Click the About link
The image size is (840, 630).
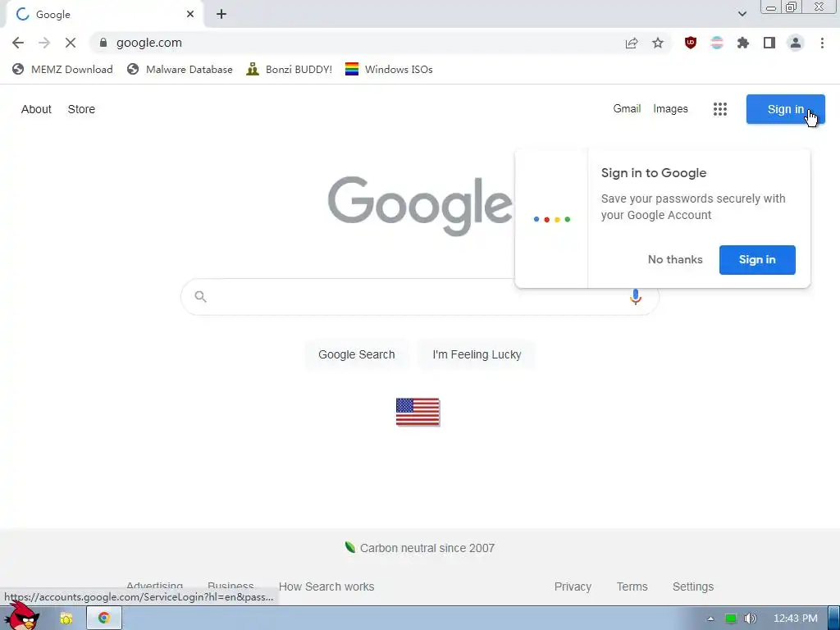[x=36, y=109]
